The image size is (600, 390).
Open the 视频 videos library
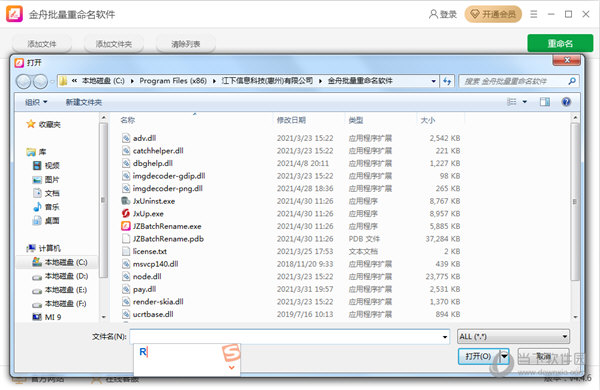pyautogui.click(x=46, y=165)
